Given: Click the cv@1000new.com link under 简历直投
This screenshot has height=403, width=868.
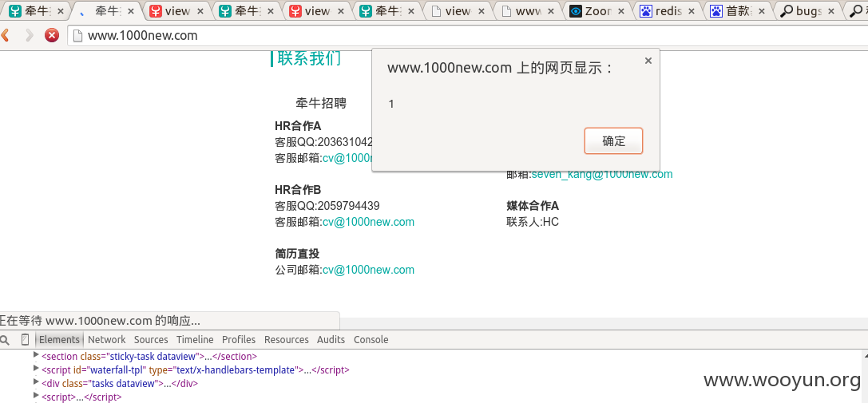Looking at the screenshot, I should pos(368,271).
